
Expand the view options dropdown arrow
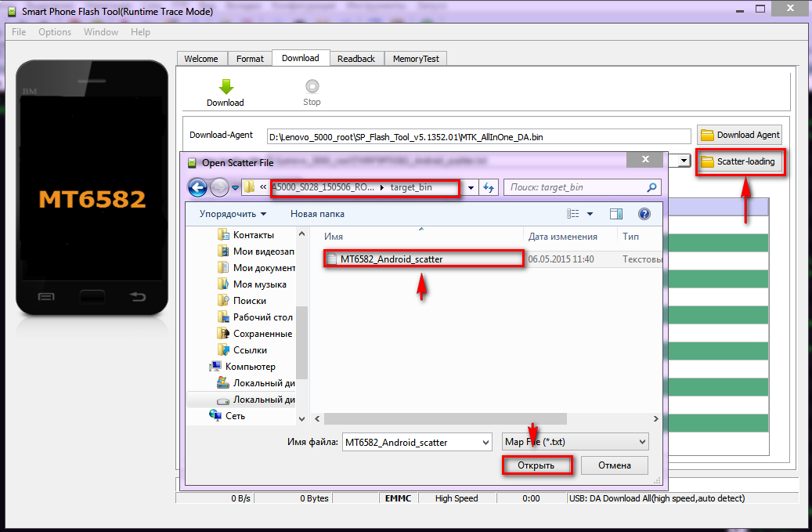(590, 214)
